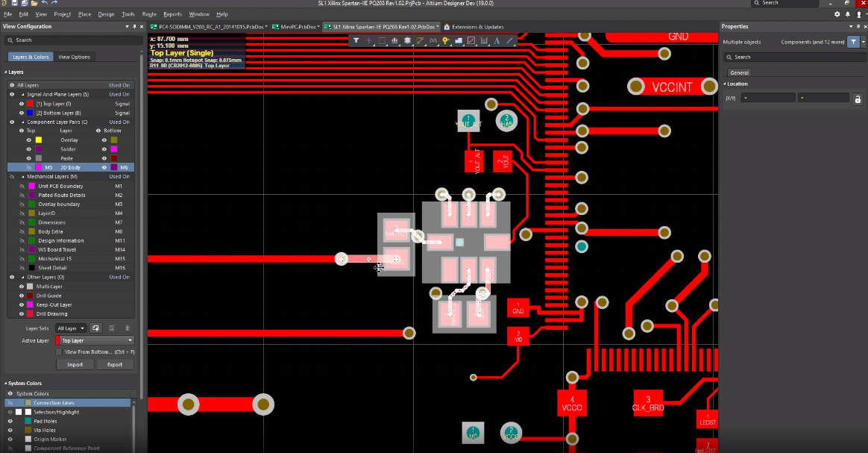Activate the Interactive routing tool

pyautogui.click(x=420, y=40)
